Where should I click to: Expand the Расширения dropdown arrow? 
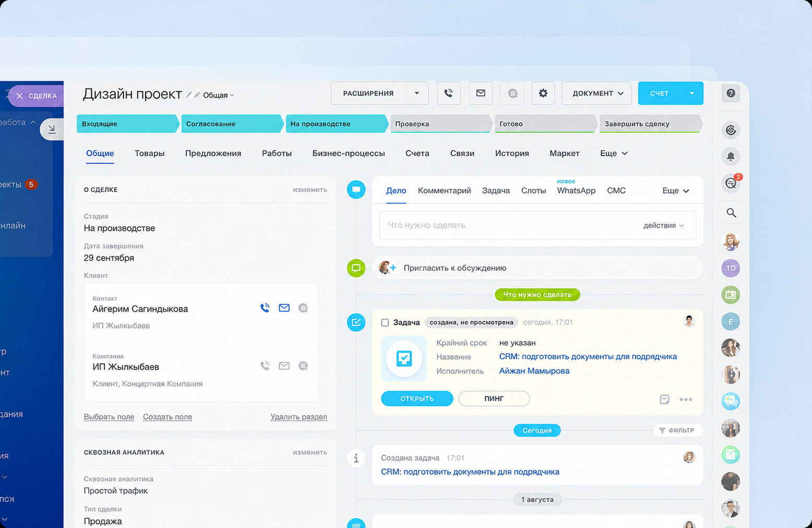[417, 93]
